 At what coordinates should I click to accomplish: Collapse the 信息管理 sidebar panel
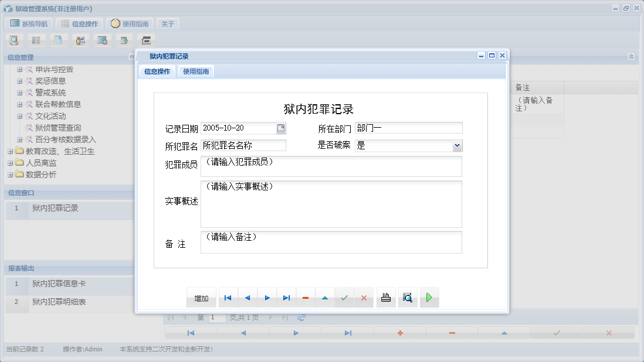(130, 57)
